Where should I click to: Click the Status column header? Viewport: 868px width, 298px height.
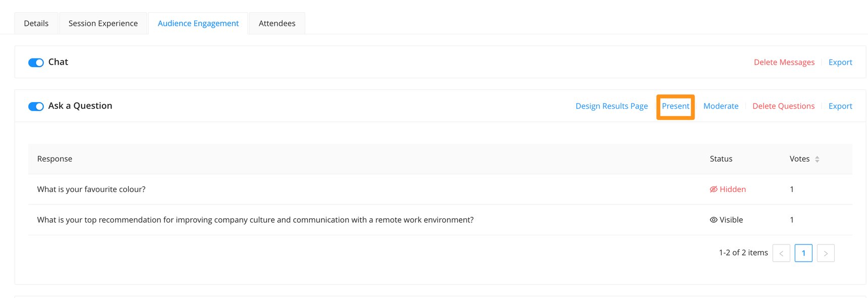coord(721,159)
